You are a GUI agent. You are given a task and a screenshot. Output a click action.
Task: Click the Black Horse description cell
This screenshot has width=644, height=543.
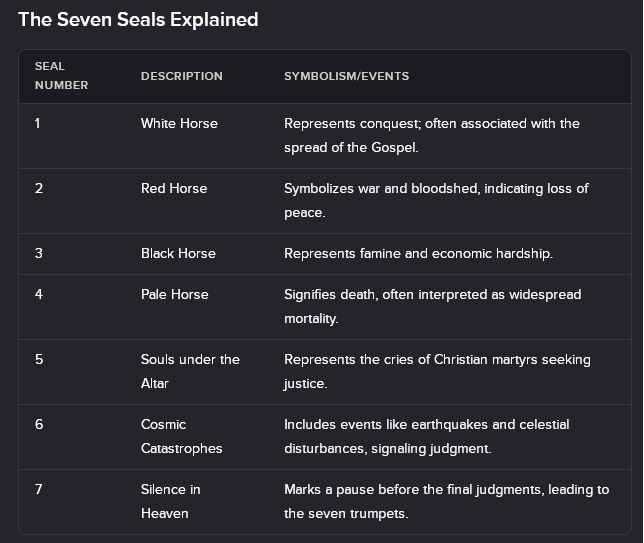[x=178, y=253]
